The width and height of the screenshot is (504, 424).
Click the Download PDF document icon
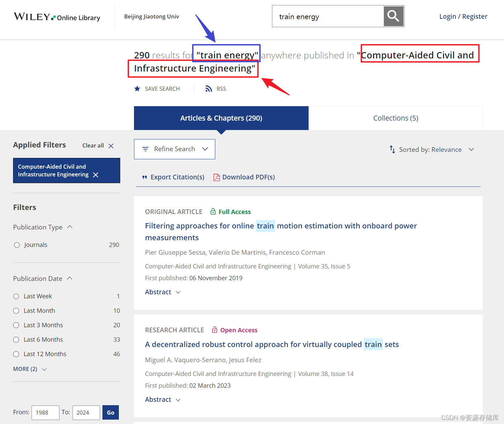click(217, 177)
